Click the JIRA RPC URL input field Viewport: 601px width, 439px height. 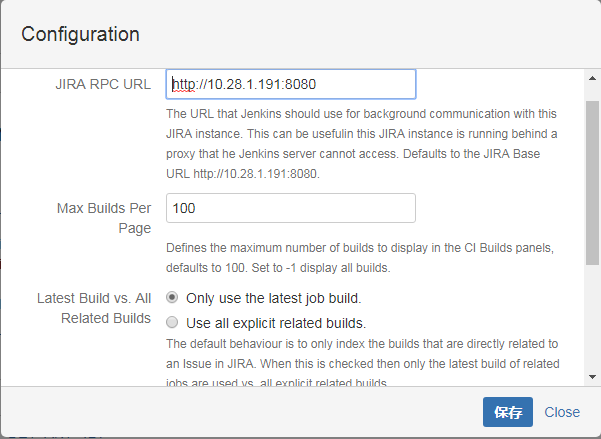pyautogui.click(x=291, y=84)
